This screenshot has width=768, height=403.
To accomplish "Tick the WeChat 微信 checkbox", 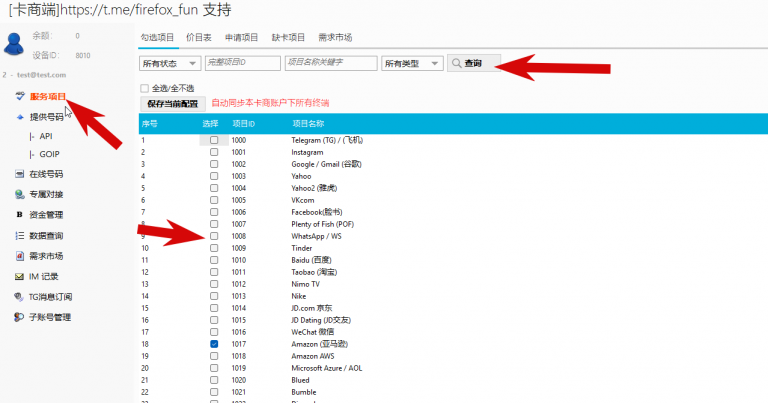I will (x=214, y=332).
